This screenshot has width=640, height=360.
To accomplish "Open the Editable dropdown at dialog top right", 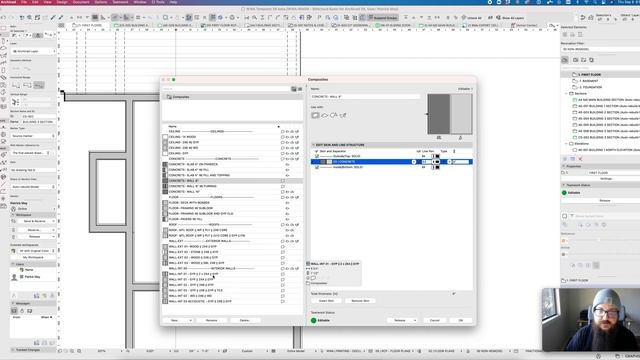I will point(465,89).
